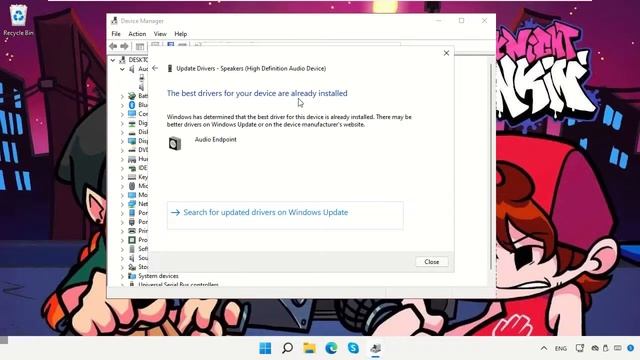The width and height of the screenshot is (640, 360).
Task: Click Search for updated drivers on Windows Update
Action: click(285, 215)
